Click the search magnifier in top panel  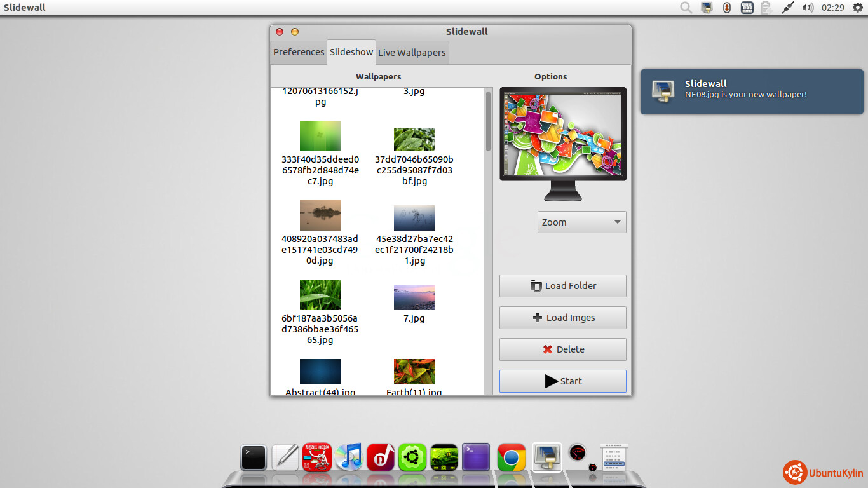pos(686,8)
